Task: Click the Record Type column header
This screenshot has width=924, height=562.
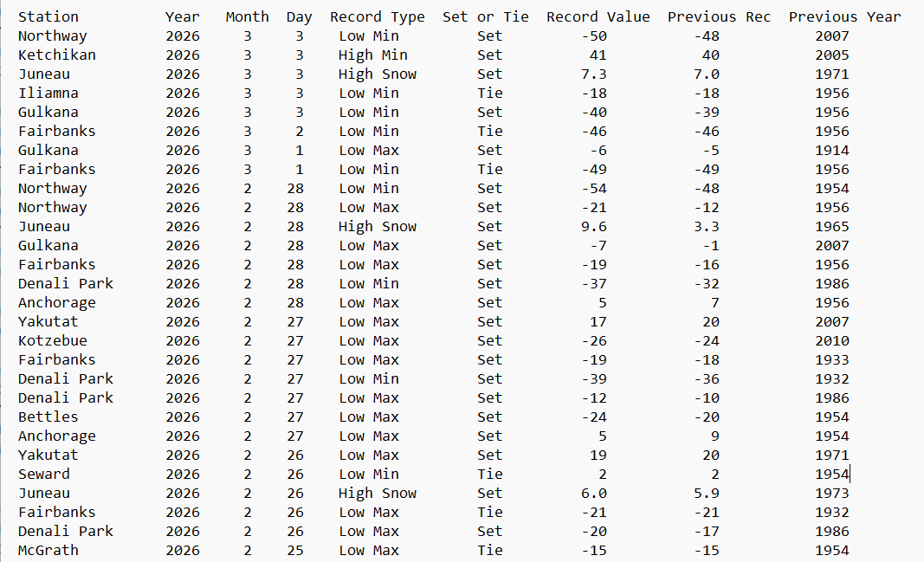Action: 377,16
